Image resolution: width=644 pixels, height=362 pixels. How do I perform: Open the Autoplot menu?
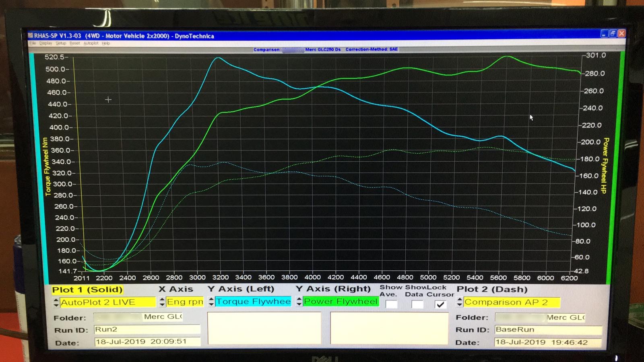(91, 43)
